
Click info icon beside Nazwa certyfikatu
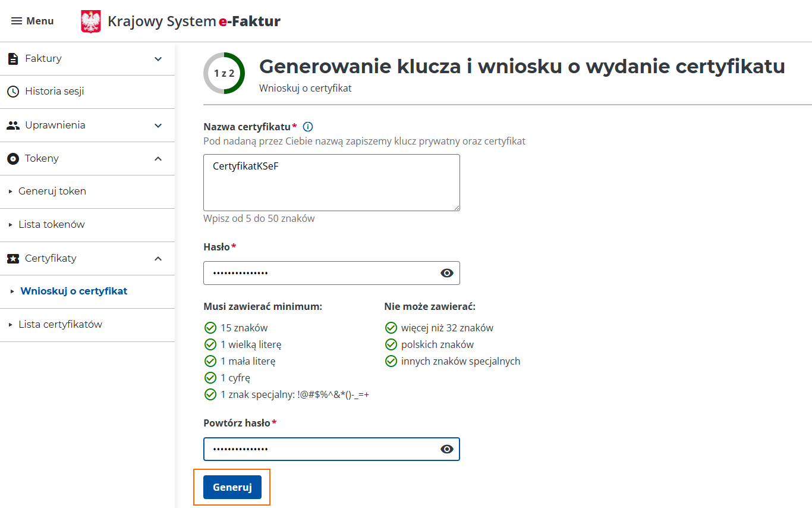[x=308, y=127]
